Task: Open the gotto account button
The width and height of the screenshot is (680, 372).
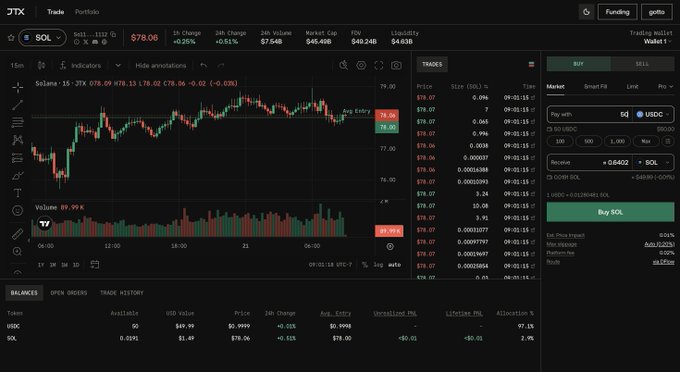Action: click(x=657, y=12)
